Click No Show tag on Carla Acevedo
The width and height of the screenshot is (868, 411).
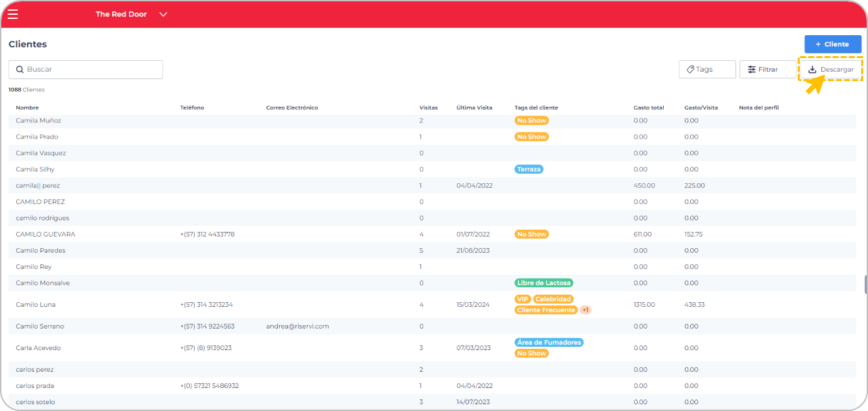(531, 353)
